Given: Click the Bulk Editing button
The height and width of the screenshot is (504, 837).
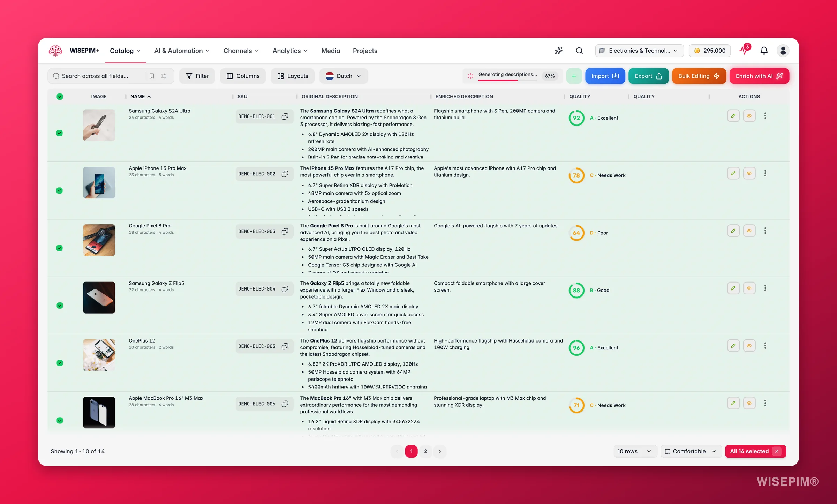Looking at the screenshot, I should [699, 76].
